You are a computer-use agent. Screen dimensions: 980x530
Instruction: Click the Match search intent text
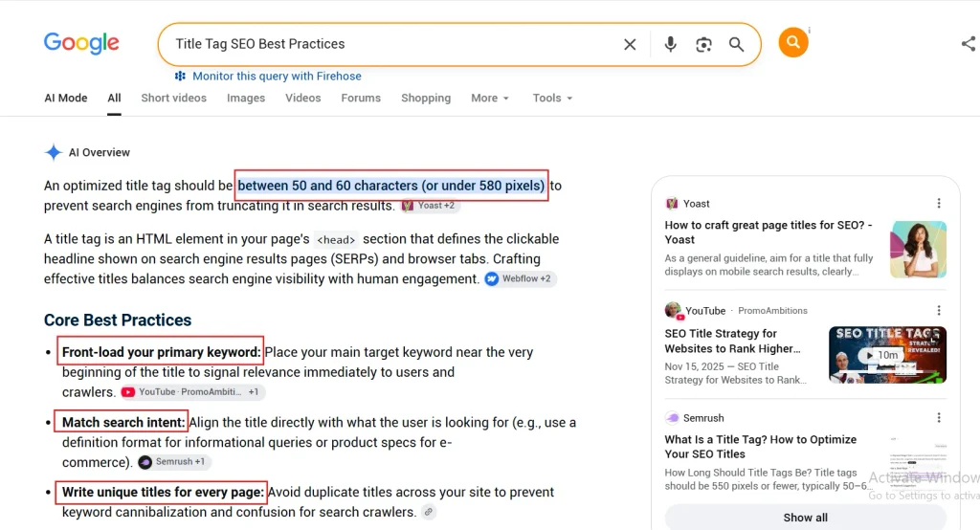click(x=123, y=423)
